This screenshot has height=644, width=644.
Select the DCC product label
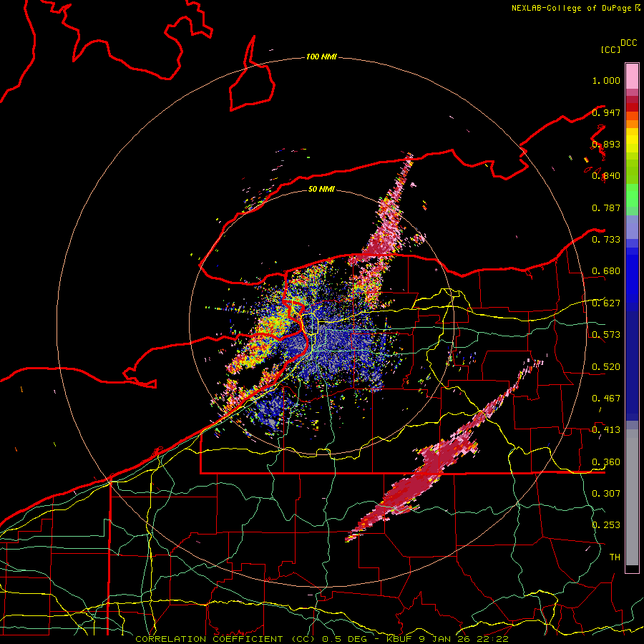(628, 43)
